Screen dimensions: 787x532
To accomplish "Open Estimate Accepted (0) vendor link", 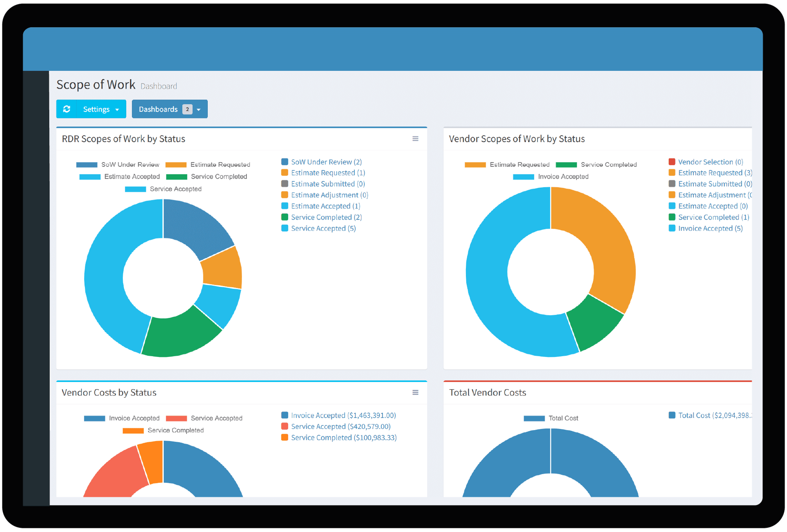I will [713, 206].
